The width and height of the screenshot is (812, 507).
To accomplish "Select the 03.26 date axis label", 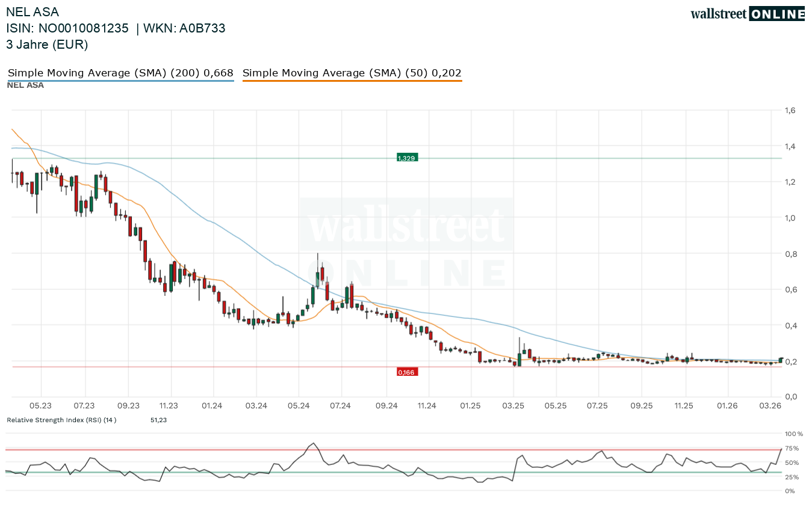I will [x=770, y=405].
